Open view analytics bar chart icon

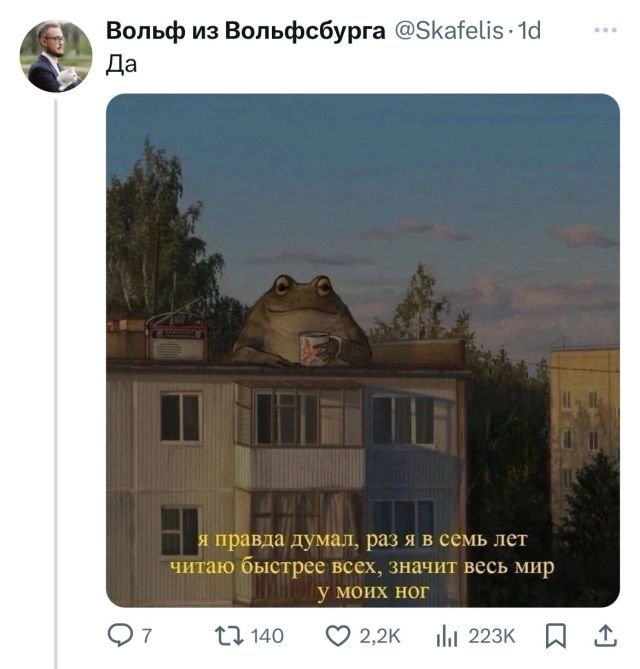(x=446, y=636)
